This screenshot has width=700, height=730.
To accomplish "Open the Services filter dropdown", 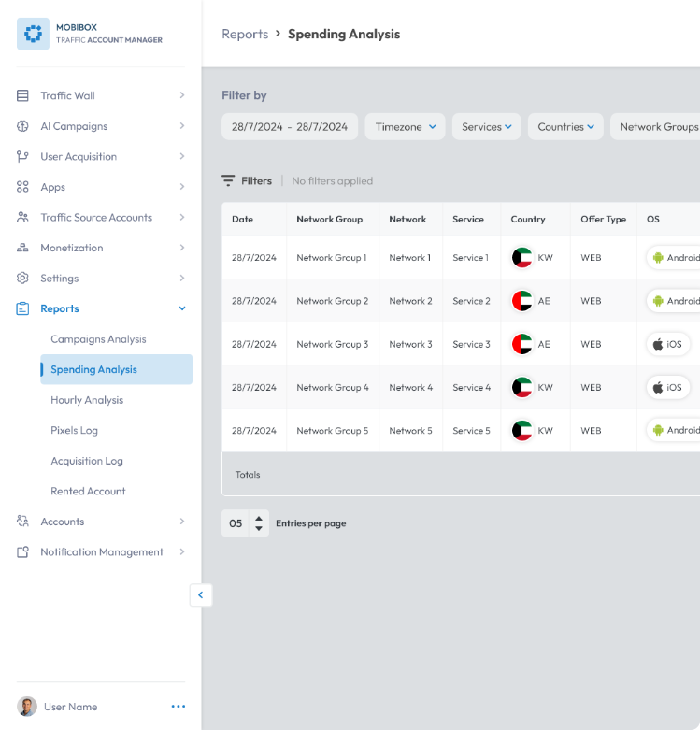I will click(x=486, y=126).
